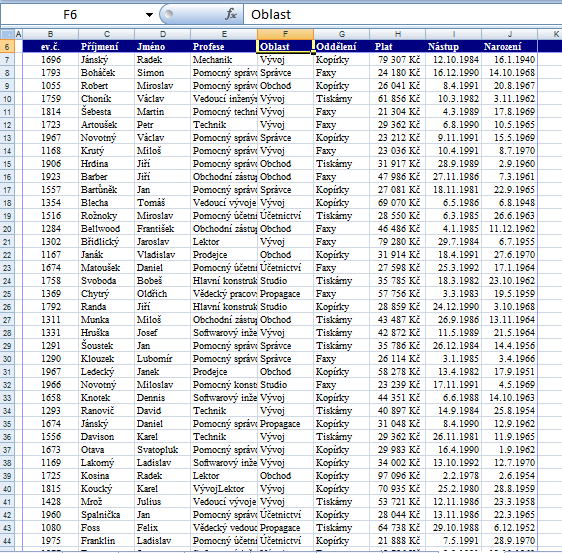The width and height of the screenshot is (562, 553).
Task: Click surname cell 'Franklin'
Action: 106,541
